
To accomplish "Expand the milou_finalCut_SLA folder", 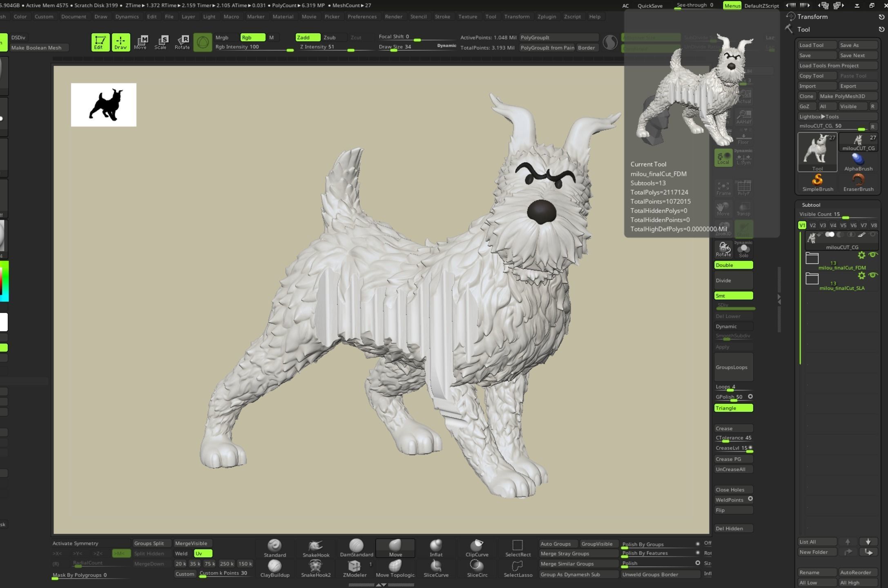I will [x=812, y=278].
